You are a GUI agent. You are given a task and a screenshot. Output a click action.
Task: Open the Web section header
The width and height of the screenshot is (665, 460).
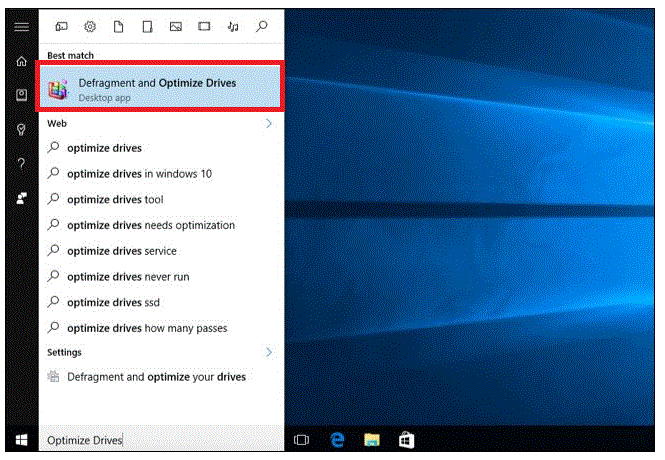[57, 123]
